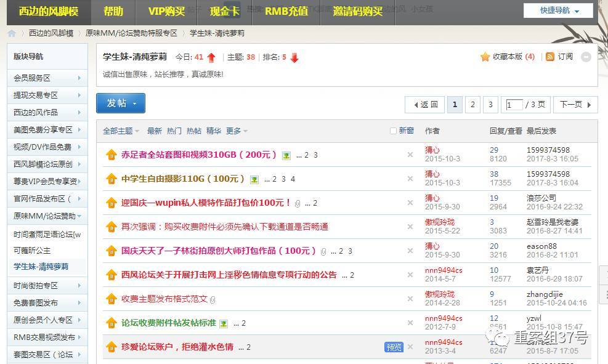The image size is (608, 364).
Task: Click the 预览 preview button on 珍爱论坛账户 thread
Action: point(394,347)
